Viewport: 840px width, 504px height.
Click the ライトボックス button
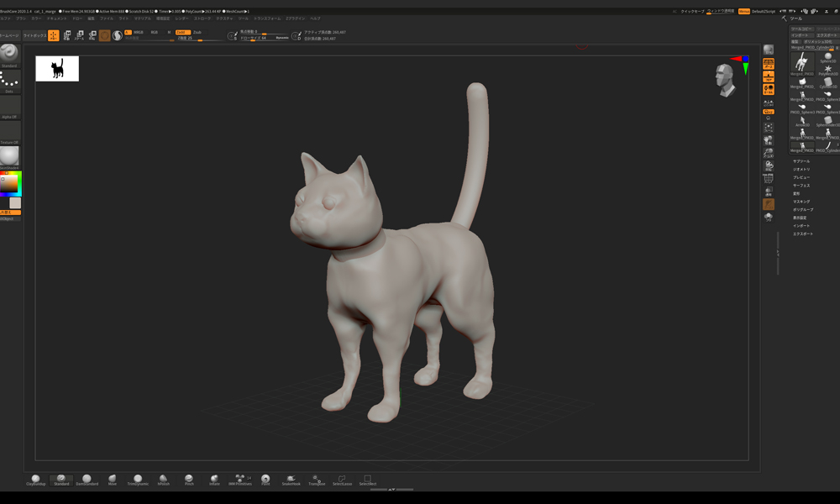(x=34, y=35)
